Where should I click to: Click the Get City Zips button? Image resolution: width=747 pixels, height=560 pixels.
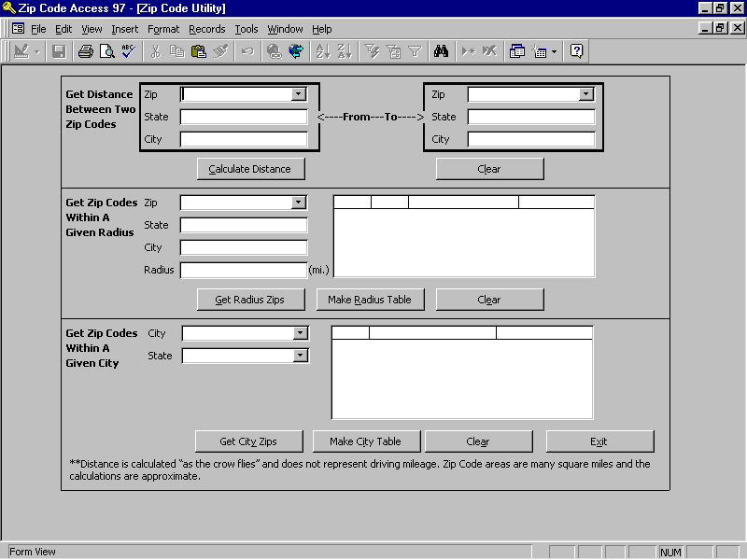click(x=248, y=441)
